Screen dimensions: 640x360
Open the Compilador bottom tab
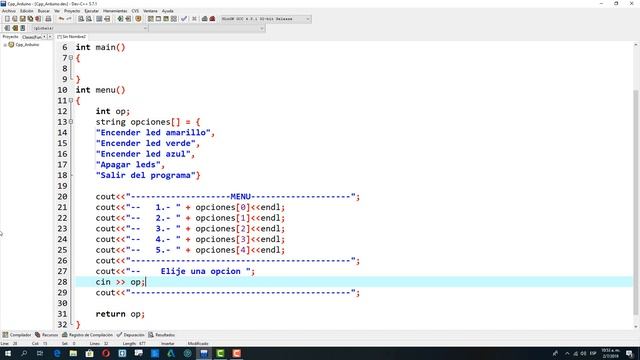coord(17,335)
